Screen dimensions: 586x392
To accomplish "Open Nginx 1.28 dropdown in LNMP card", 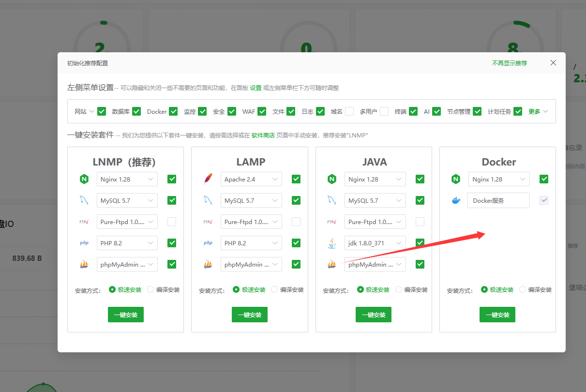I will [x=127, y=179].
